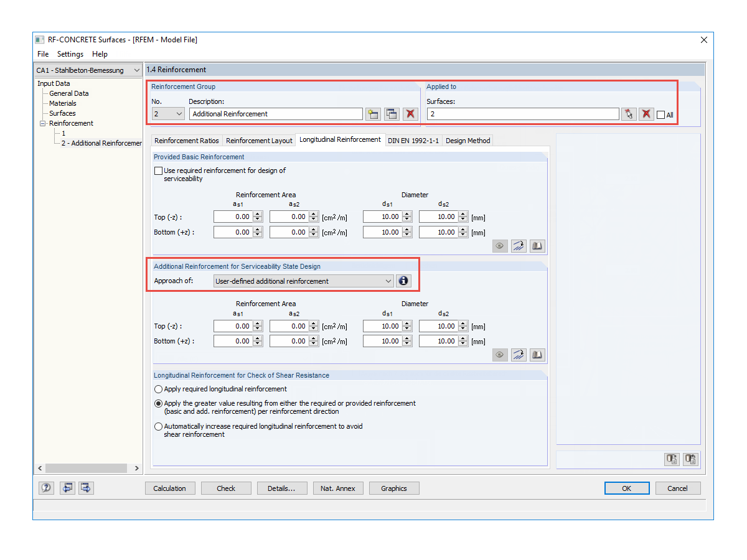
Task: Click the Cancel button
Action: point(678,488)
